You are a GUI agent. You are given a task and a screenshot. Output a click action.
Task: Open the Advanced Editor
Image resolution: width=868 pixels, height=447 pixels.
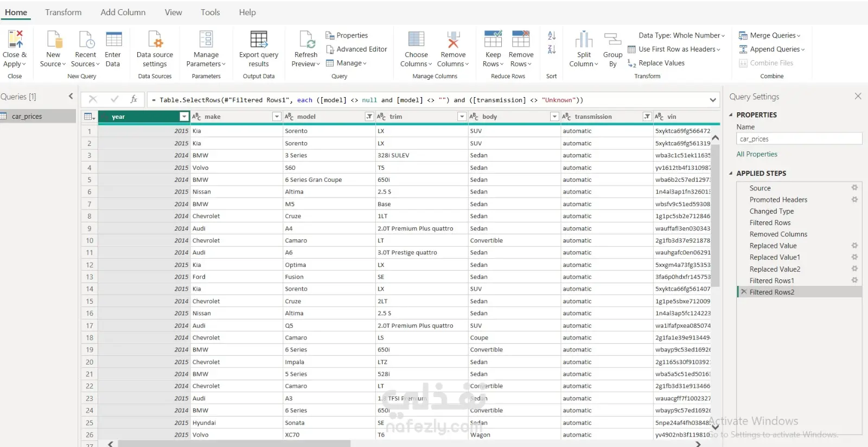click(356, 49)
